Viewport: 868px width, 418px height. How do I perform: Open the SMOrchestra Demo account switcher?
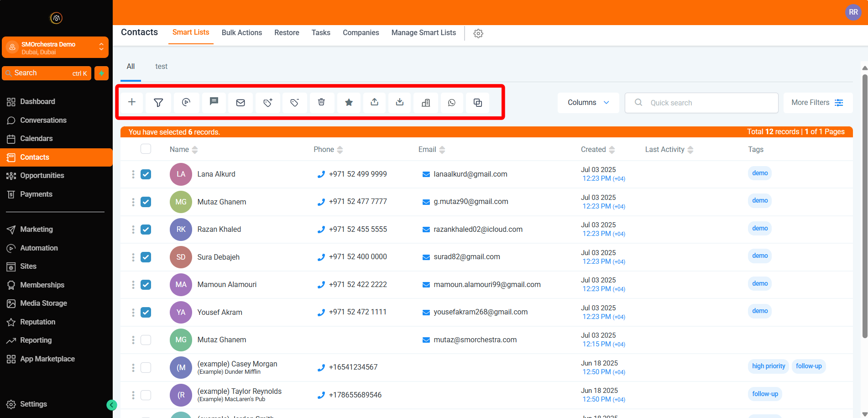[55, 47]
